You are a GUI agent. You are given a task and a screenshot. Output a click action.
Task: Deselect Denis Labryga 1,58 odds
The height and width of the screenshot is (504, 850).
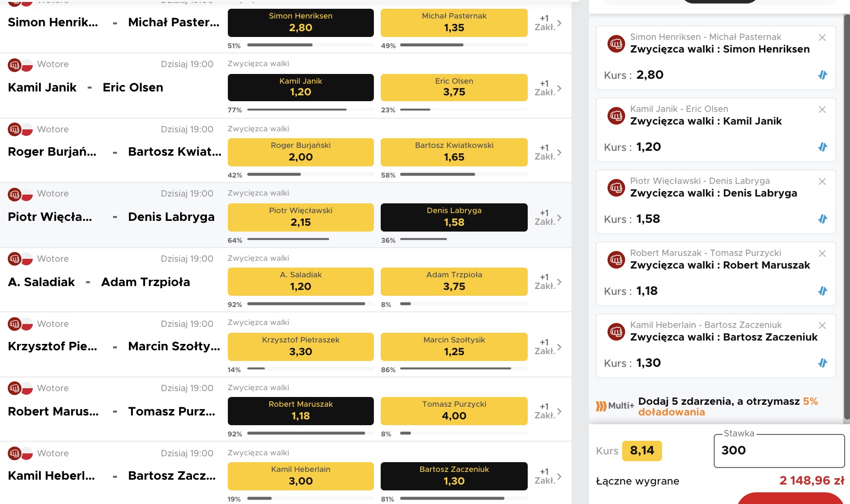click(x=454, y=217)
